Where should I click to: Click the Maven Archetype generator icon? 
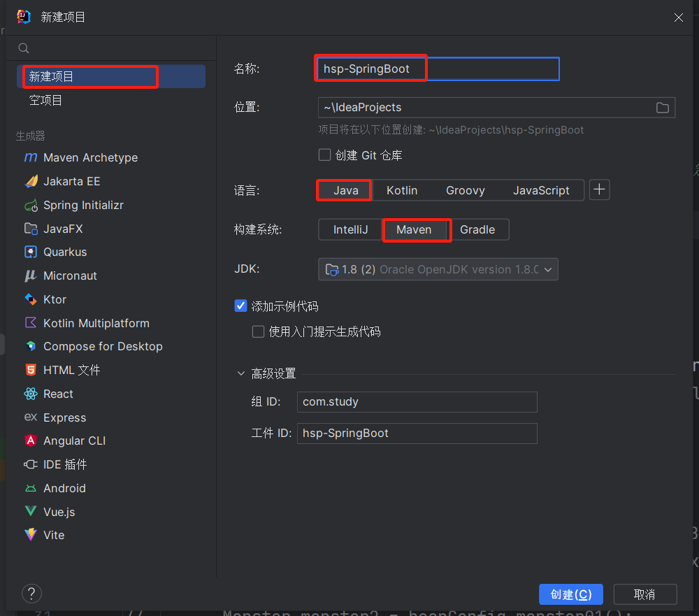point(30,157)
